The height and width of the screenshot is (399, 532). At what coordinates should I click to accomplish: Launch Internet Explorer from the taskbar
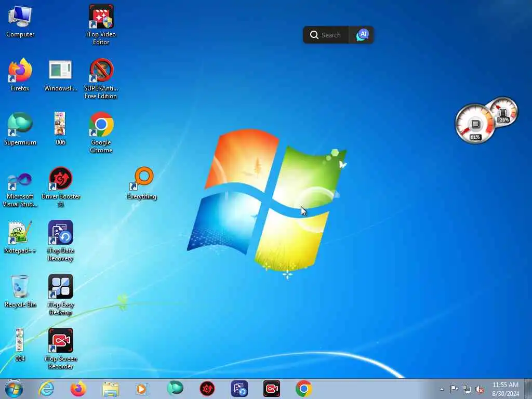click(46, 389)
